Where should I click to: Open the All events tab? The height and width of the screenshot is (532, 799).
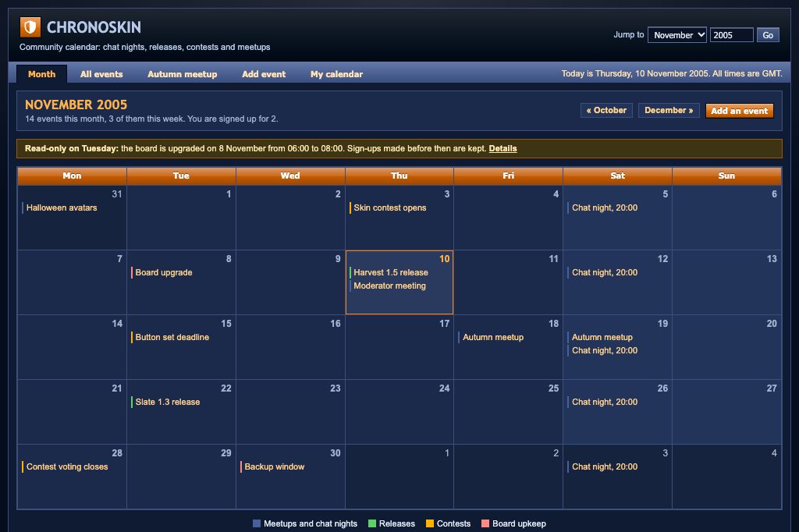tap(101, 74)
